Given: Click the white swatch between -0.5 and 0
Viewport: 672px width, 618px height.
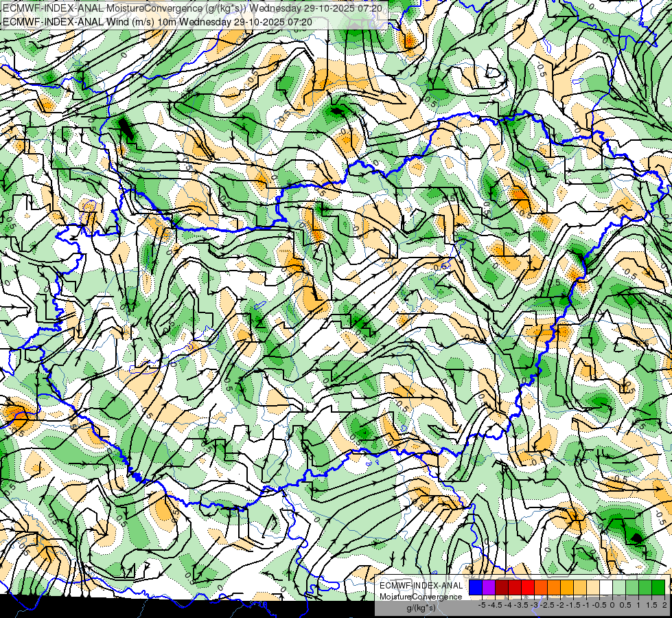Looking at the screenshot, I should click(x=606, y=588).
